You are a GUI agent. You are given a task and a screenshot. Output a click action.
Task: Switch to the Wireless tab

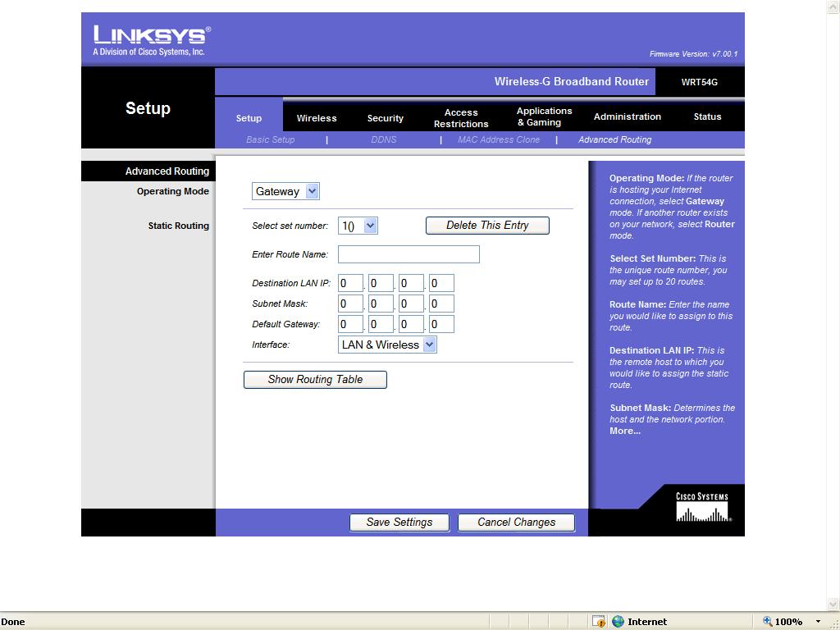317,118
